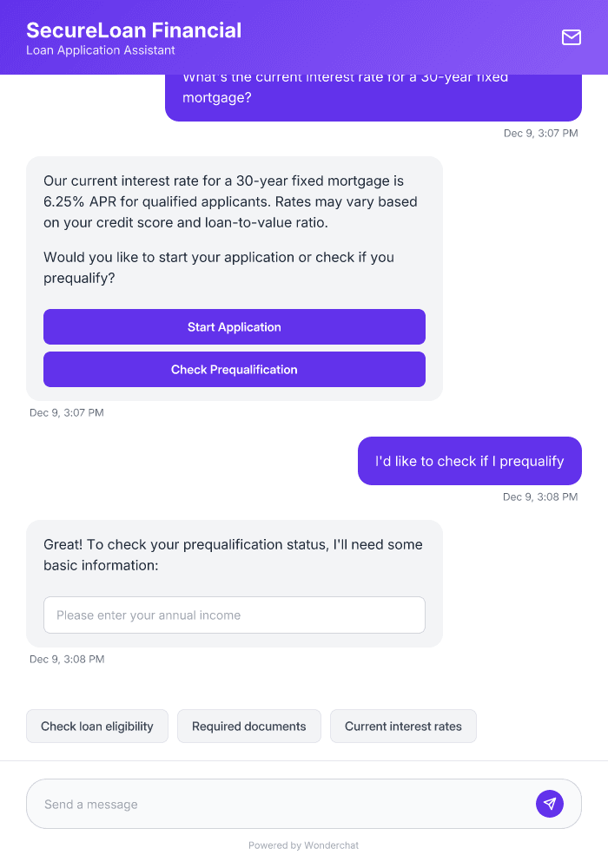Image resolution: width=608 pixels, height=868 pixels.
Task: Click the Current interest rates suggestion
Action: coord(403,726)
